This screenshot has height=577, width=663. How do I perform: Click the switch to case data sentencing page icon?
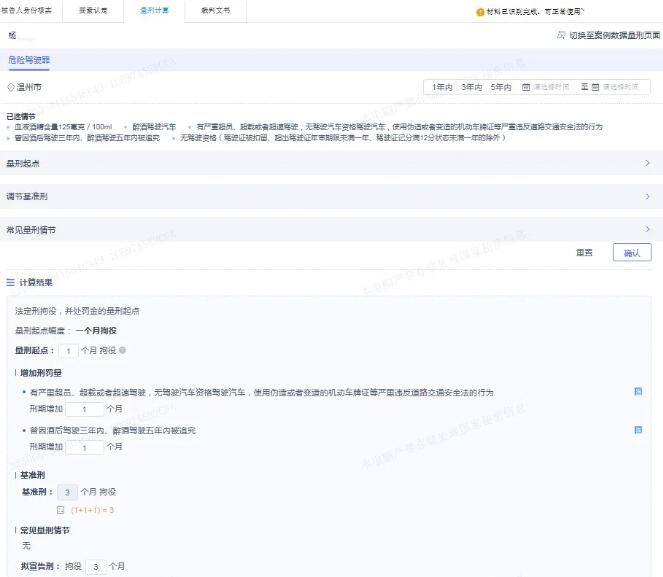(x=560, y=35)
